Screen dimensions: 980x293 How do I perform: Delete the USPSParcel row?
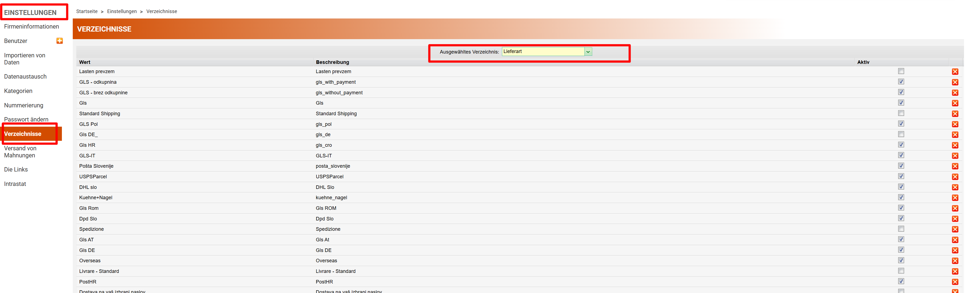coord(955,177)
